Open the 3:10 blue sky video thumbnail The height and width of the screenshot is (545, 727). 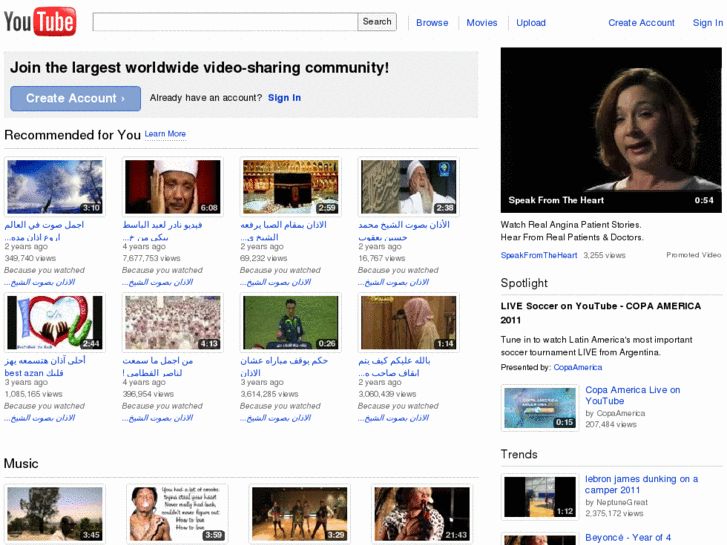(55, 187)
